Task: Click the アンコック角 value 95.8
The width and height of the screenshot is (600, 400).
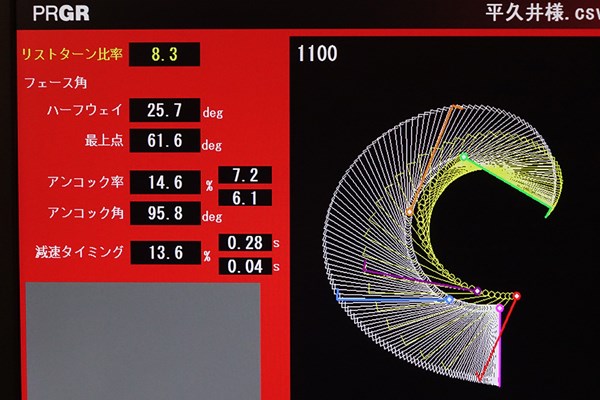Action: click(x=165, y=213)
